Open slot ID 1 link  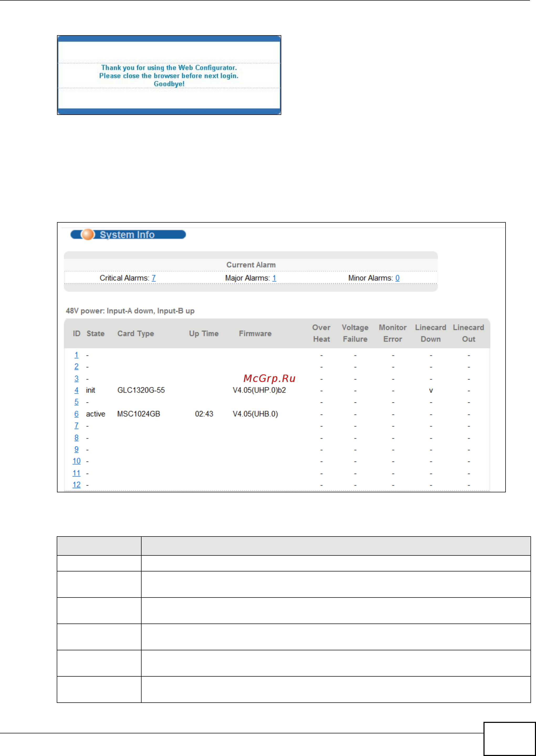pyautogui.click(x=76, y=355)
